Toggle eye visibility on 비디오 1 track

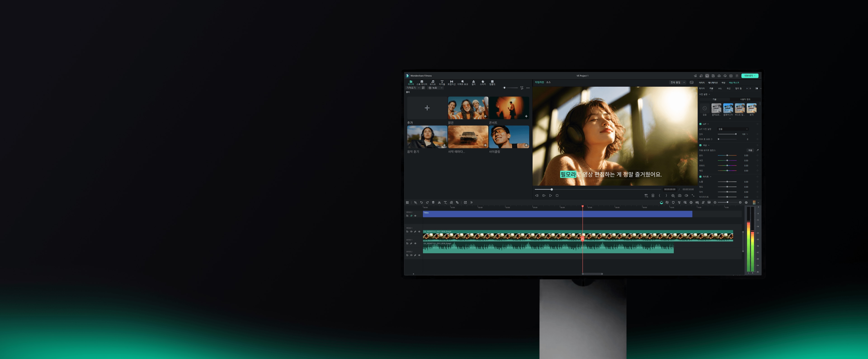pyautogui.click(x=419, y=232)
